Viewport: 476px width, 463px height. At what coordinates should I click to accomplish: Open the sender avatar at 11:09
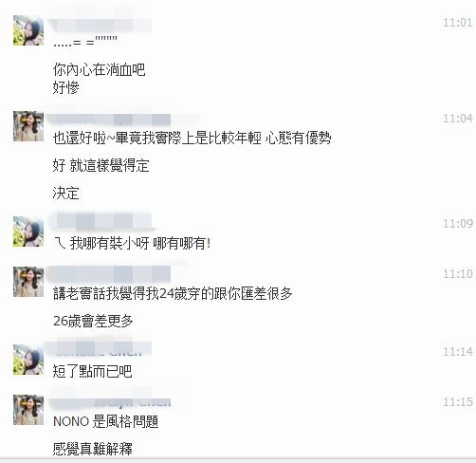(x=28, y=231)
